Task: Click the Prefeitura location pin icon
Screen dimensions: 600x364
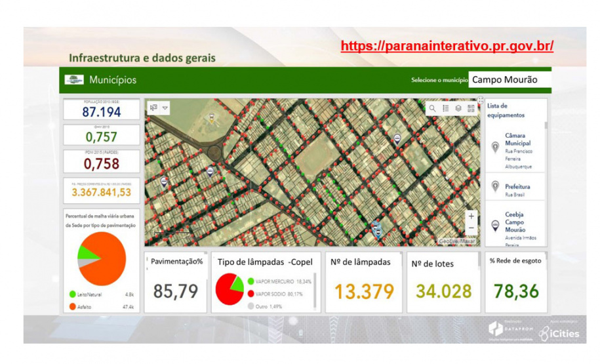Action: tap(495, 186)
